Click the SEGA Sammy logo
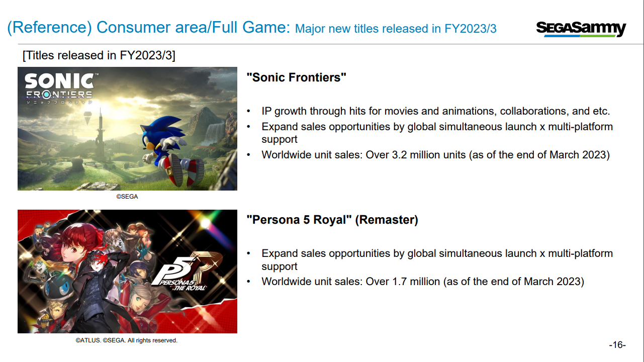 click(581, 29)
